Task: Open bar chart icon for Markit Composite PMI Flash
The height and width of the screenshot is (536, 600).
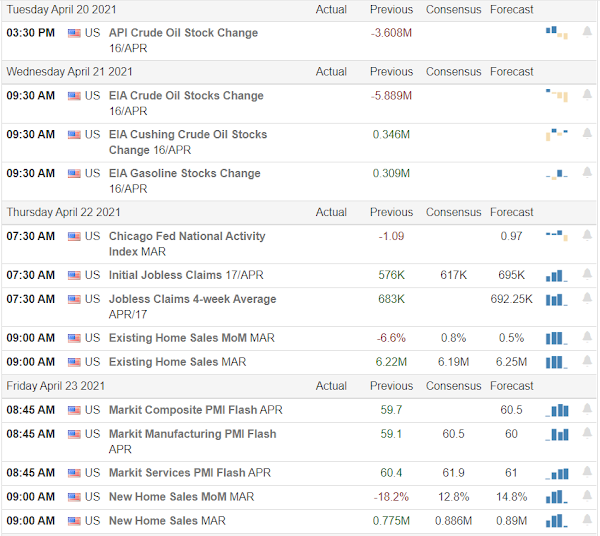Action: [557, 410]
